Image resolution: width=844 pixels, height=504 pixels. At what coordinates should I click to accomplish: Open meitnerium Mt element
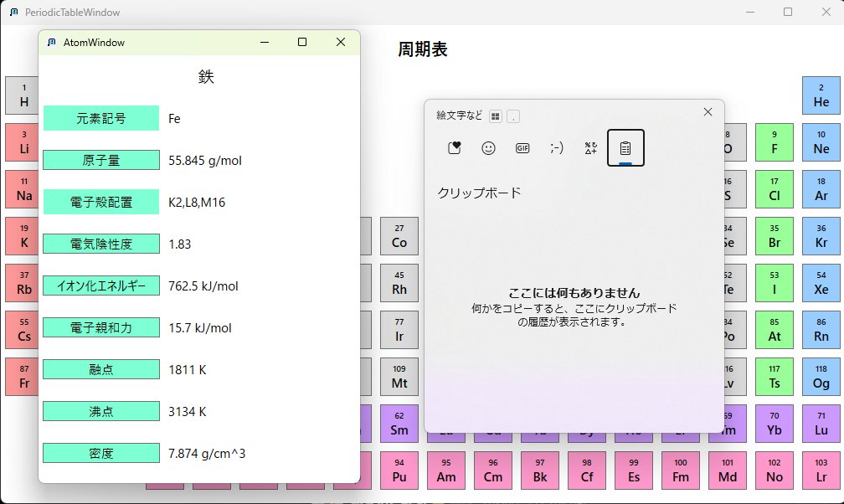click(399, 377)
